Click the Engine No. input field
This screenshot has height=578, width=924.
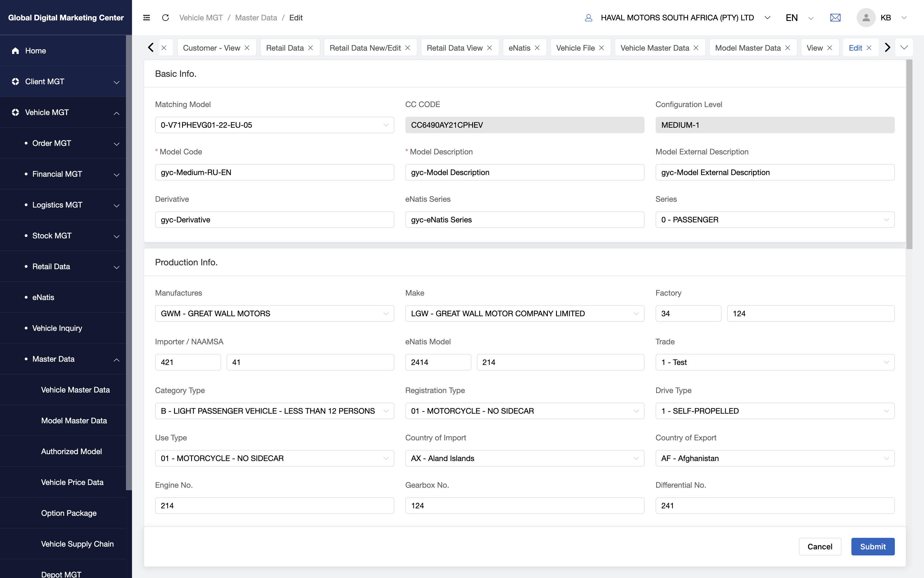[274, 506]
